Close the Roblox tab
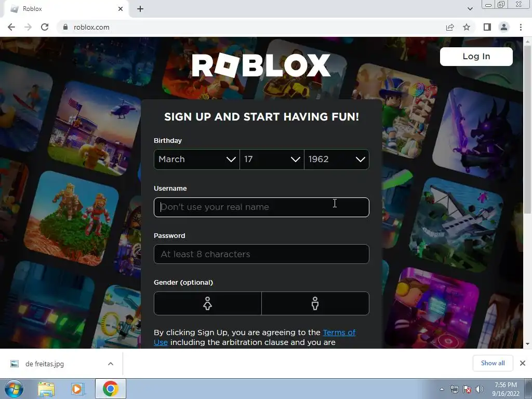Image resolution: width=532 pixels, height=399 pixels. click(x=121, y=9)
